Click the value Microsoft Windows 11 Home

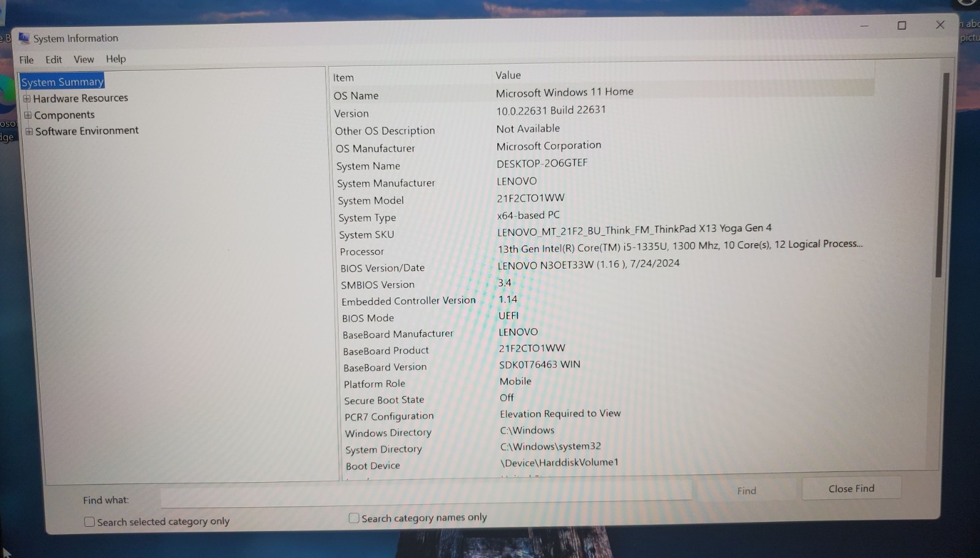[x=565, y=92]
